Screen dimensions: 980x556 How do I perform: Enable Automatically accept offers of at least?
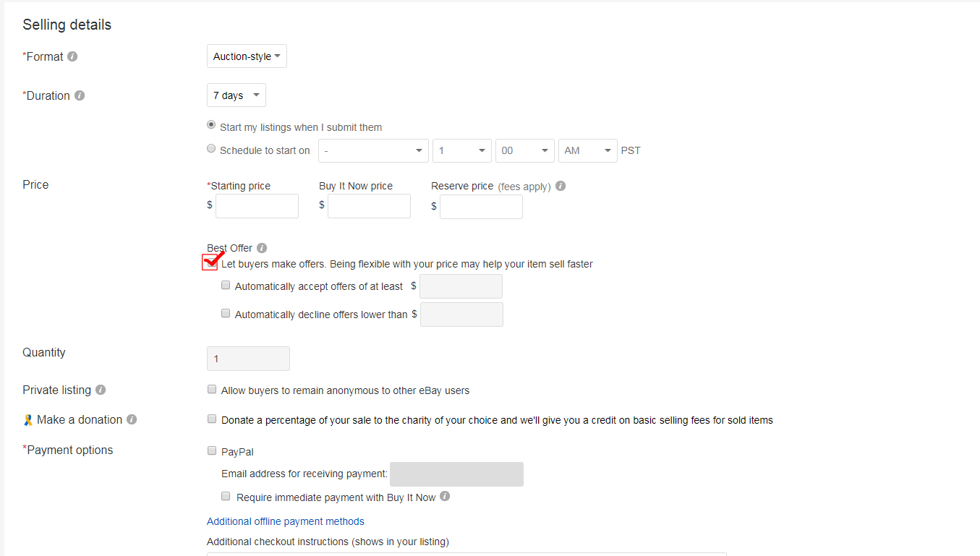[226, 286]
